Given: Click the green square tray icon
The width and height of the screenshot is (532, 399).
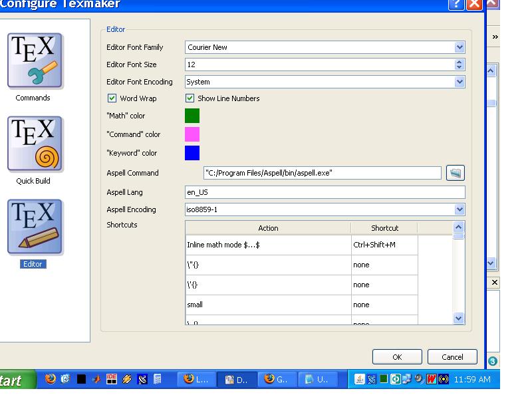Looking at the screenshot, I should (x=384, y=378).
